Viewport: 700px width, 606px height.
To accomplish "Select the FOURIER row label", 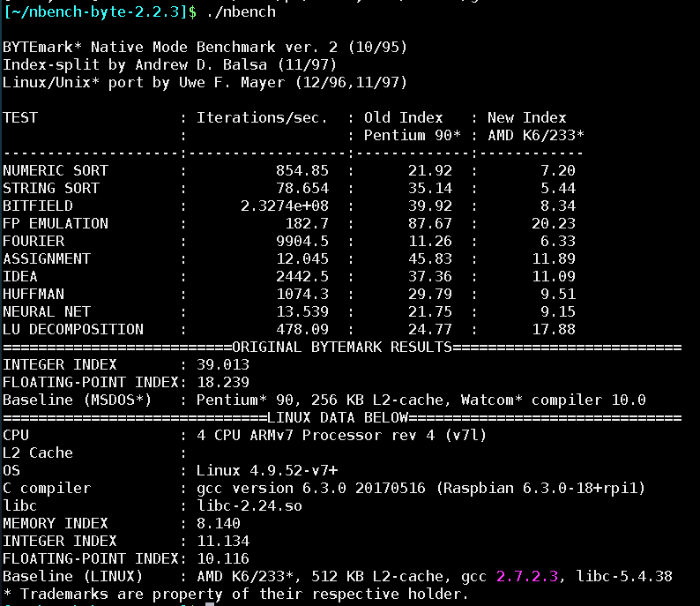I will [x=34, y=241].
